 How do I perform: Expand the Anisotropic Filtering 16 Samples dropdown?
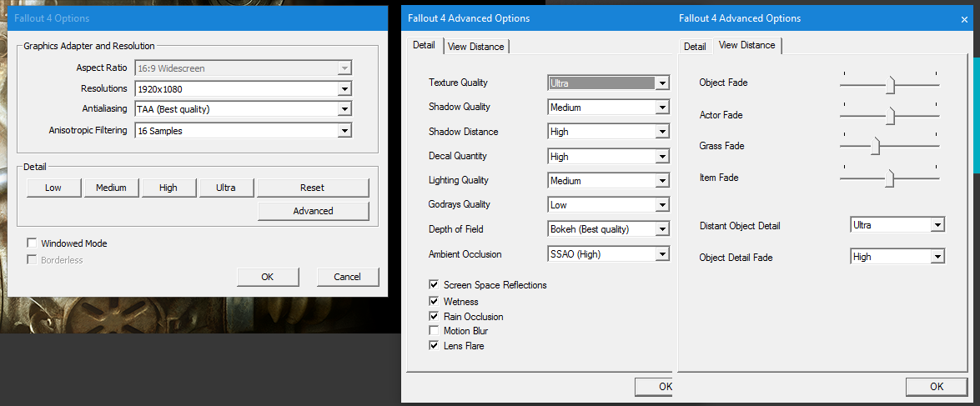point(244,131)
